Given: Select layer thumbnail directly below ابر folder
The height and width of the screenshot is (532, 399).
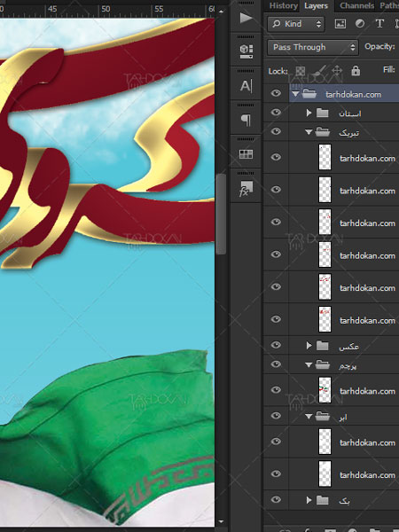Looking at the screenshot, I should [x=325, y=442].
